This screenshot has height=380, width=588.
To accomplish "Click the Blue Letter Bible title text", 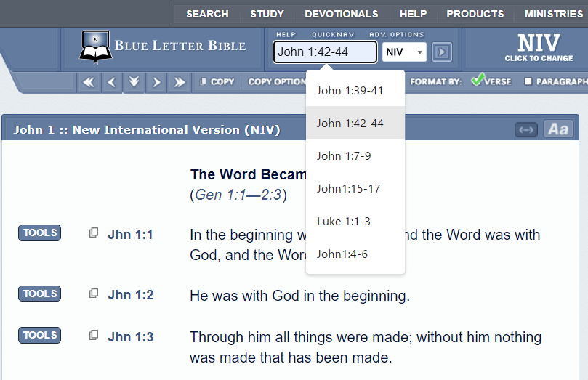I will pyautogui.click(x=180, y=46).
